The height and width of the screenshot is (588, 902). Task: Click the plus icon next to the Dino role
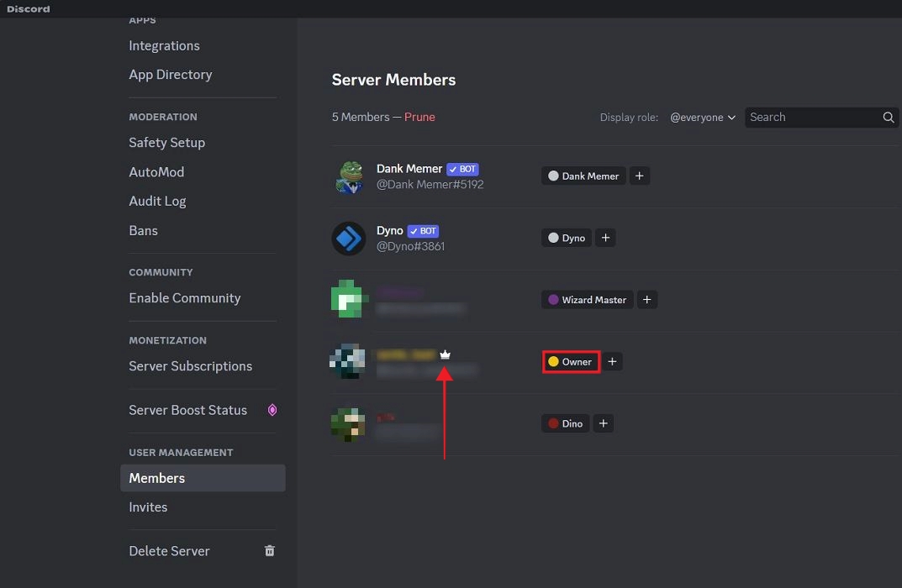(603, 423)
